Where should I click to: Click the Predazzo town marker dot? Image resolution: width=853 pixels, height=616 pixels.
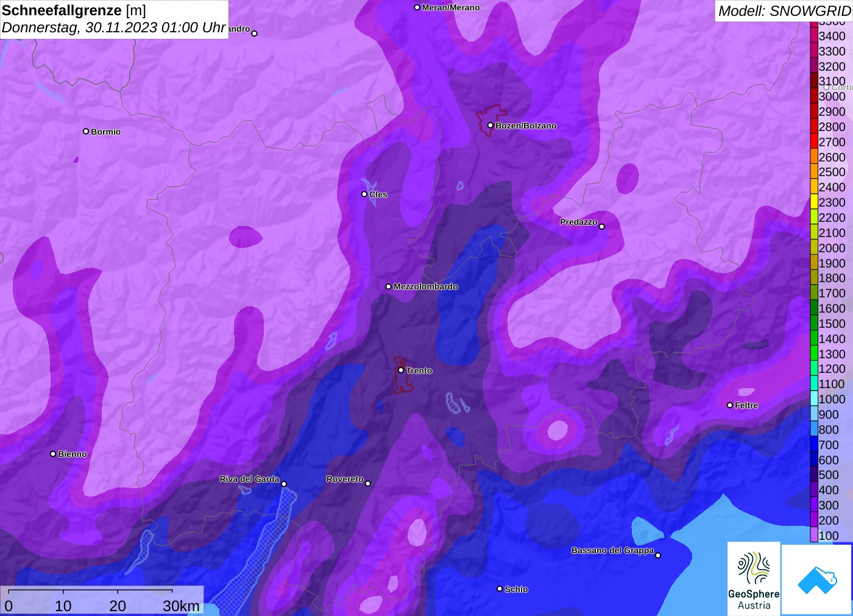click(x=602, y=227)
